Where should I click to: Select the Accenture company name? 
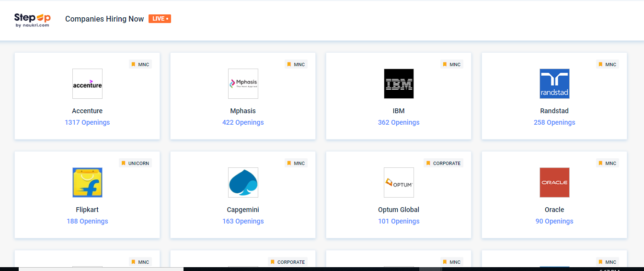point(87,111)
